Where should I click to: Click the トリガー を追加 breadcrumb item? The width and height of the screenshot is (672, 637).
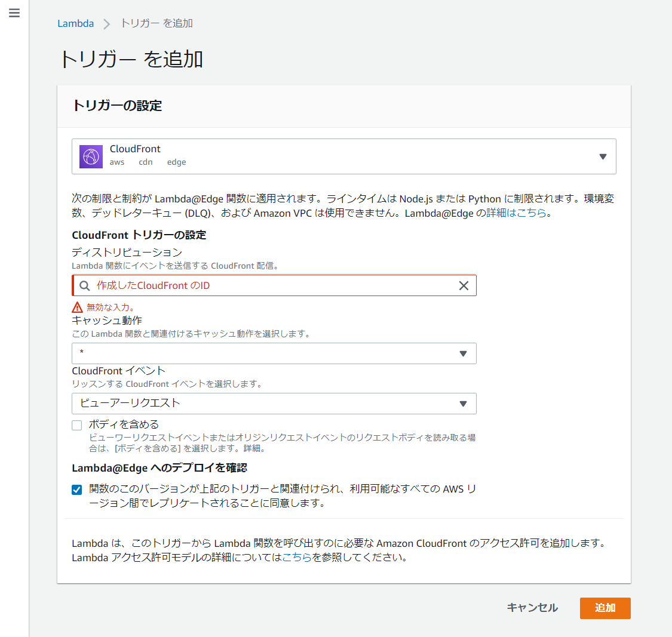157,23
